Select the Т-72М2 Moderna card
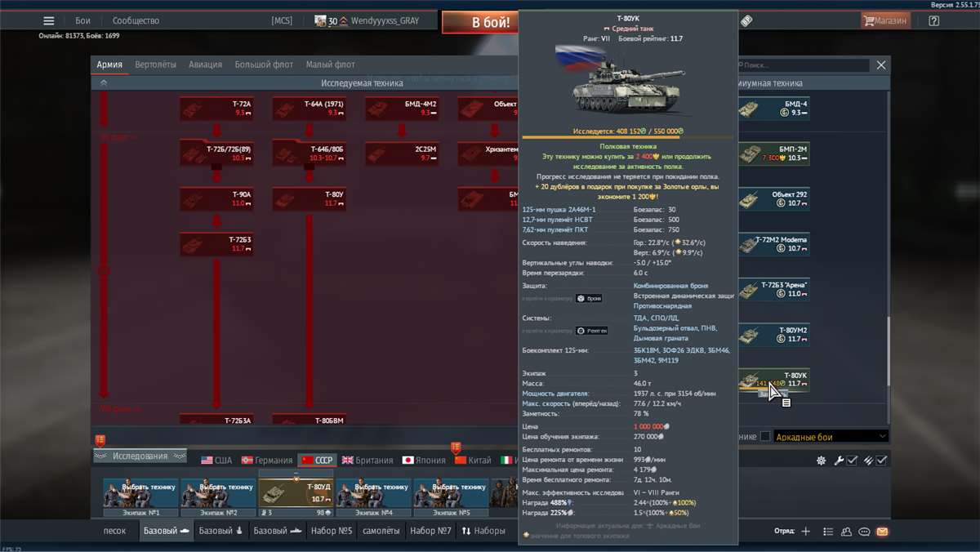 point(774,244)
